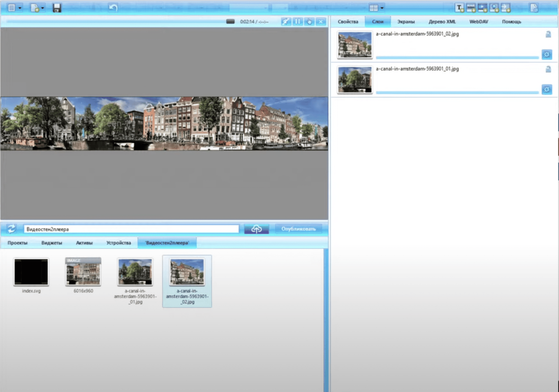This screenshot has height=392, width=559.
Task: Click the playback progress bar above preview
Action: click(x=113, y=22)
